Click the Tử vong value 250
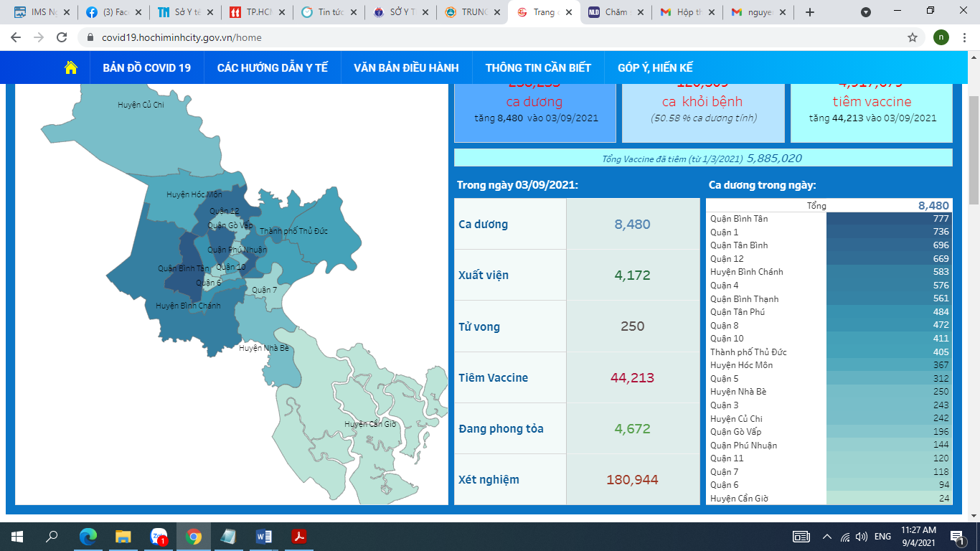This screenshot has width=980, height=551. (633, 326)
